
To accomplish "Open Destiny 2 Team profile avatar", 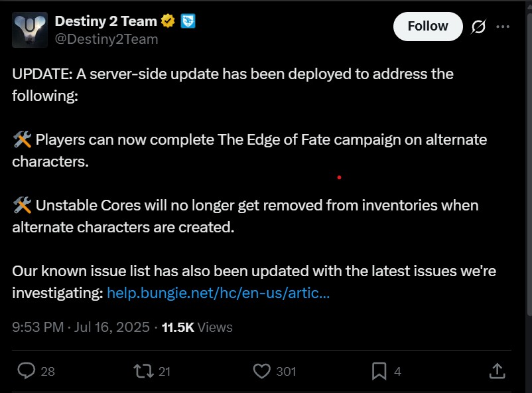I will [x=30, y=30].
